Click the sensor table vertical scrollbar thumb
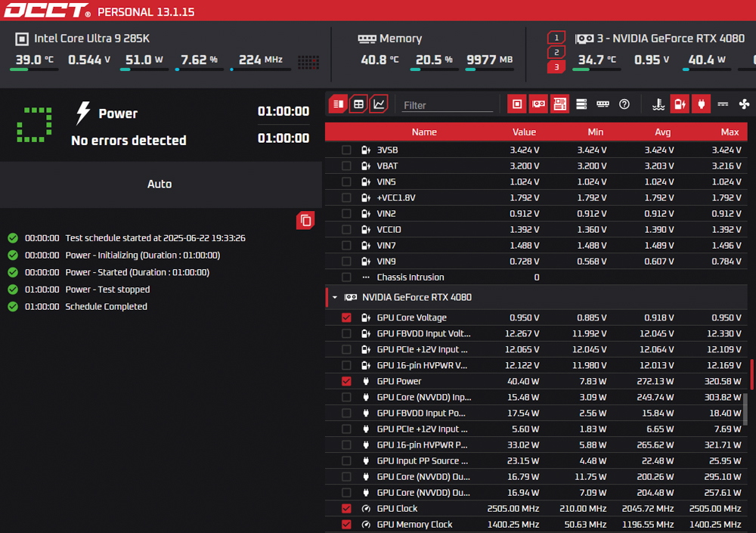Viewport: 756px width, 533px height. [x=745, y=409]
